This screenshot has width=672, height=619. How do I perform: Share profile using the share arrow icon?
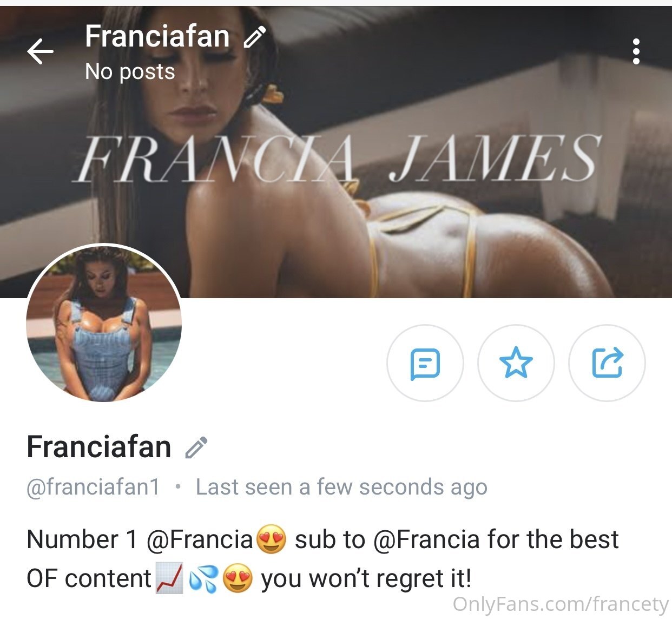pos(607,363)
